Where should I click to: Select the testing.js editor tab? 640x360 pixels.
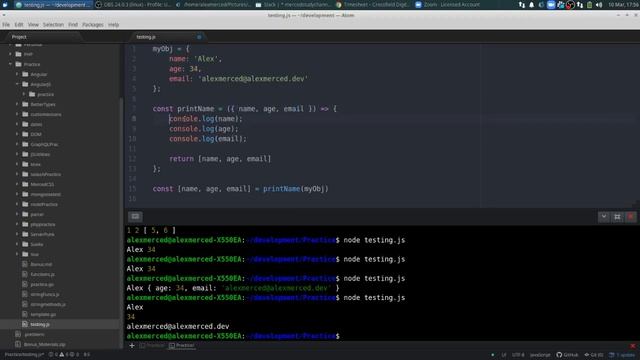pos(167,37)
